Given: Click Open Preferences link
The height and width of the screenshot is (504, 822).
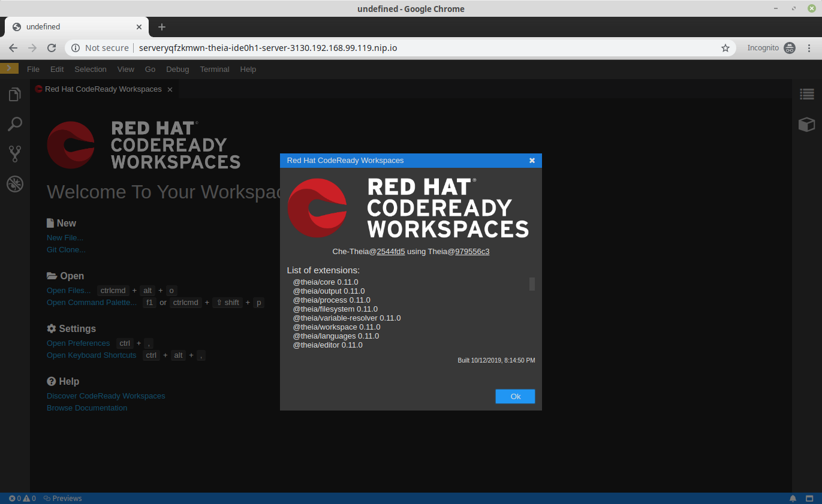Looking at the screenshot, I should (79, 343).
